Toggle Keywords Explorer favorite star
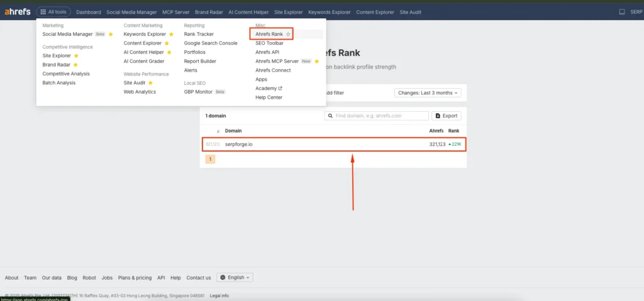Viewport: 644px width, 301px height. [x=171, y=34]
